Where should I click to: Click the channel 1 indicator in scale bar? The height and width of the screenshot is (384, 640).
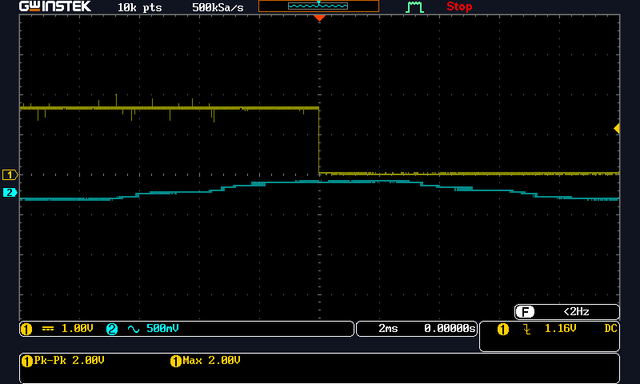[x=27, y=329]
